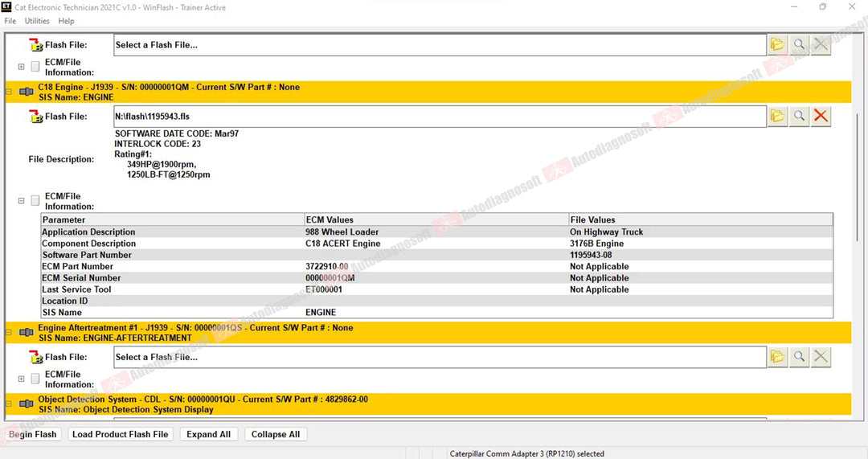Collapse the Engine Aftertreatment #1 group
Image resolution: width=868 pixels, height=459 pixels.
click(9, 332)
